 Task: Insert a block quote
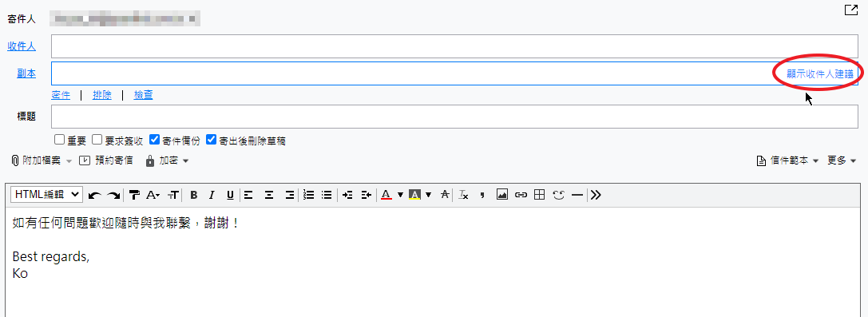[482, 195]
